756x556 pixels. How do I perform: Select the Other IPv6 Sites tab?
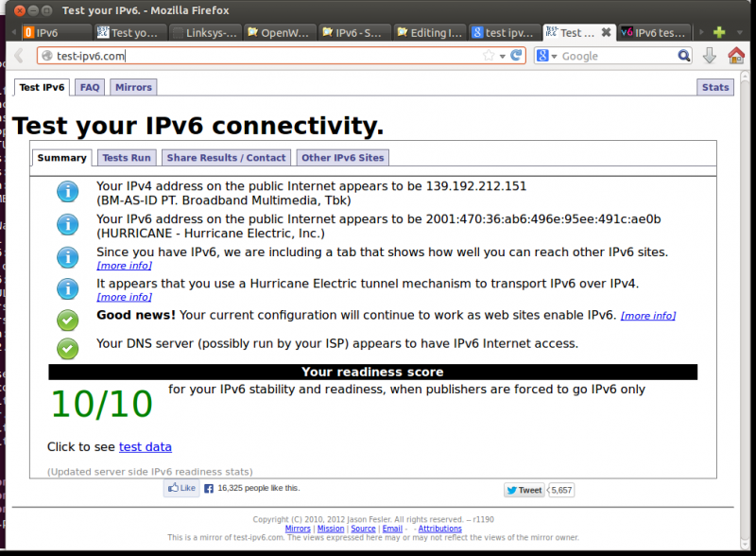342,157
